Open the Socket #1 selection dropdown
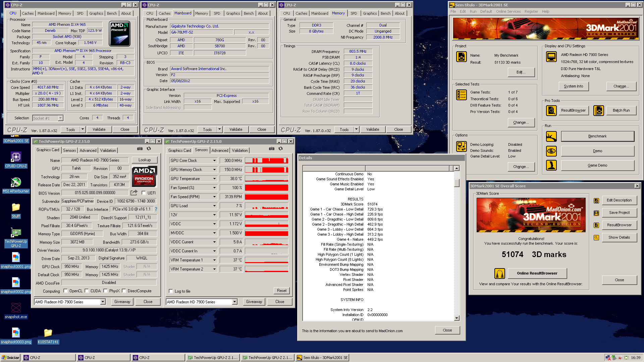Image resolution: width=644 pixels, height=362 pixels. click(60, 118)
